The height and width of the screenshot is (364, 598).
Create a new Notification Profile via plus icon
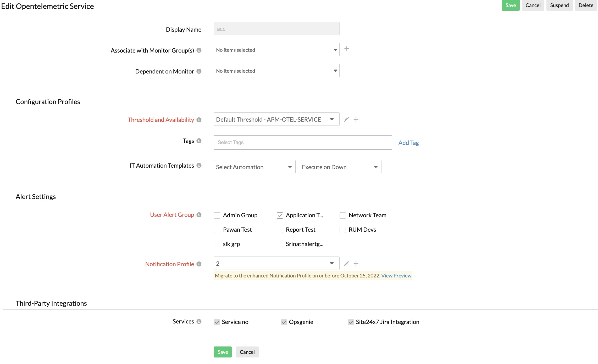(x=356, y=264)
